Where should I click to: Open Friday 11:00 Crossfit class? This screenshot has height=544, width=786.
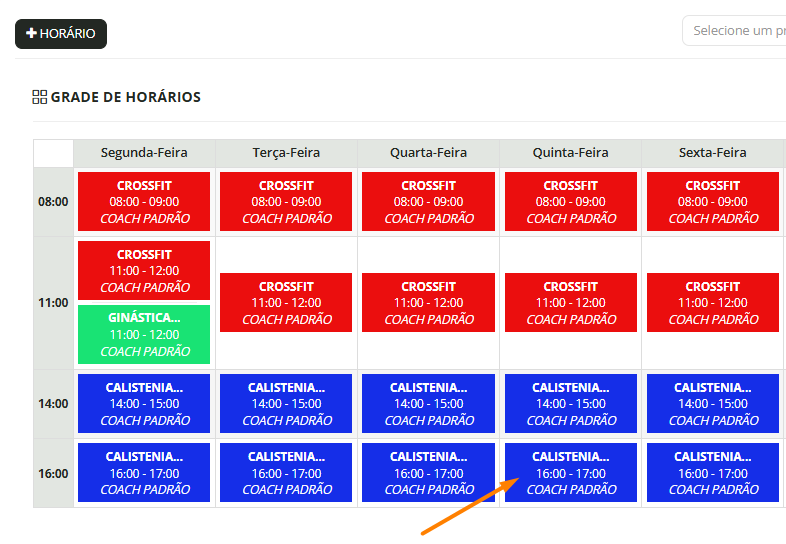(713, 302)
